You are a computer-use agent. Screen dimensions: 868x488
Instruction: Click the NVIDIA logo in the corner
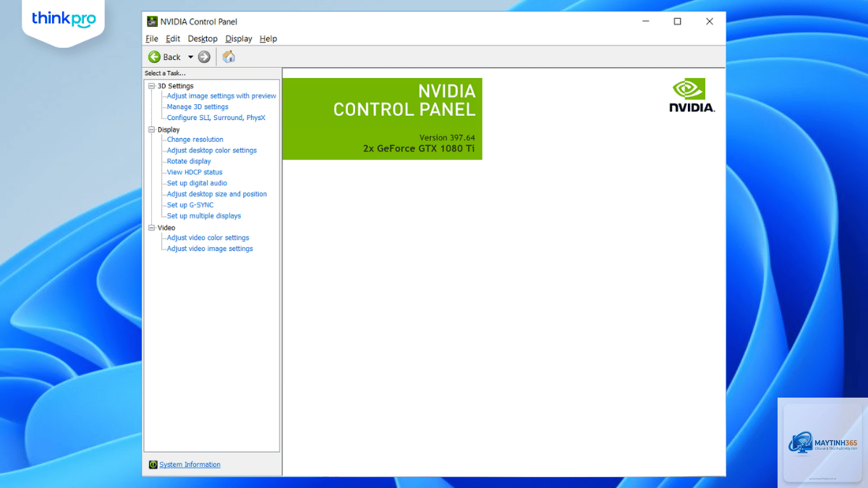point(692,95)
